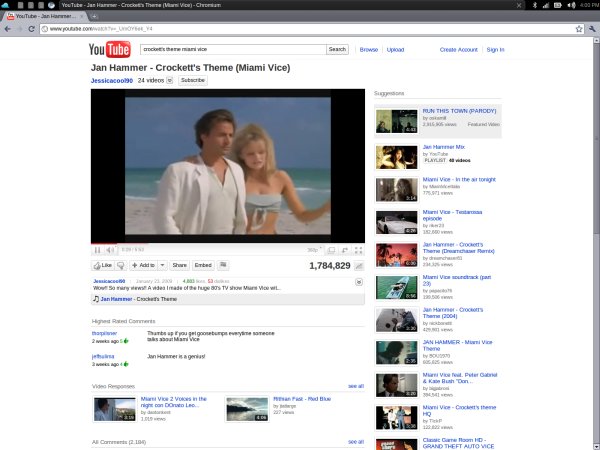Viewport: 600px width, 450px height.
Task: Click the YouTube logo
Action: pos(109,49)
